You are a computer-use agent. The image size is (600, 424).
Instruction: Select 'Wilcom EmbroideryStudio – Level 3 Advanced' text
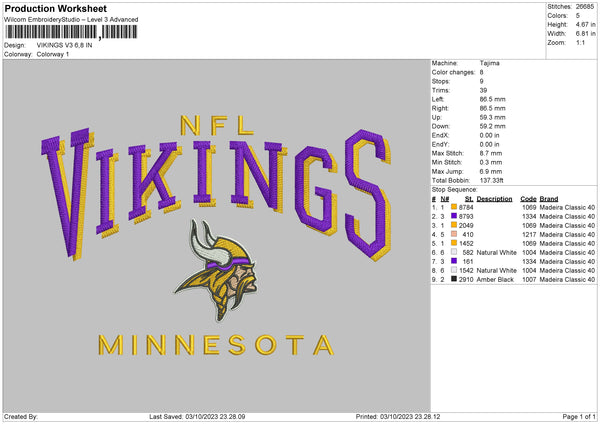click(71, 20)
